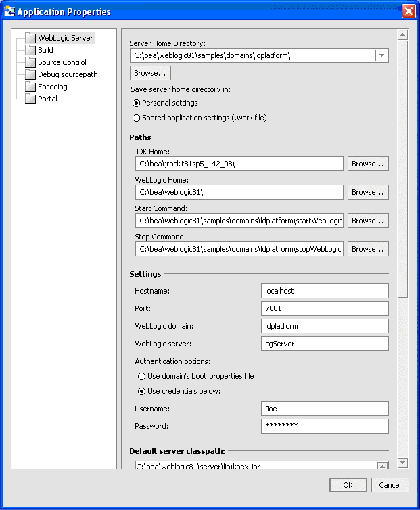Open the Server Home Directory dropdown arrow
Image resolution: width=420 pixels, height=510 pixels.
click(x=382, y=55)
